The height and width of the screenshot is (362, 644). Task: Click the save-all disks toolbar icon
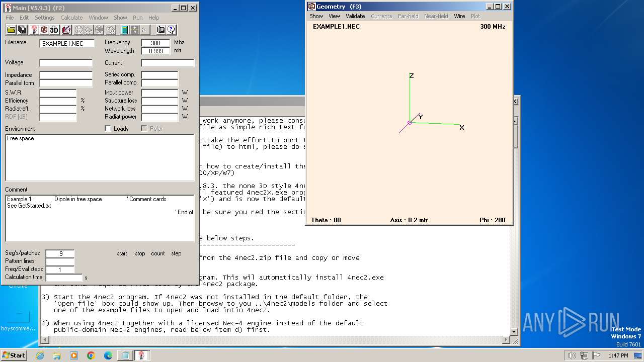click(x=22, y=30)
